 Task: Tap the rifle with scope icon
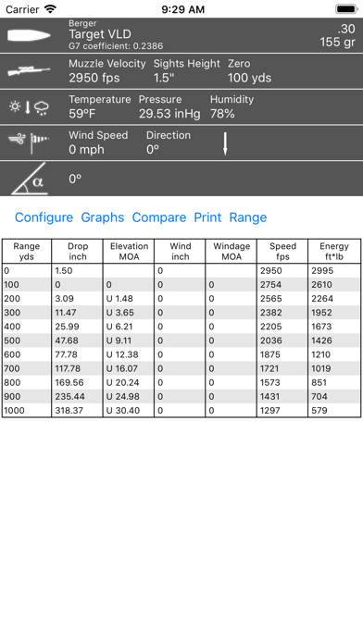[x=29, y=71]
